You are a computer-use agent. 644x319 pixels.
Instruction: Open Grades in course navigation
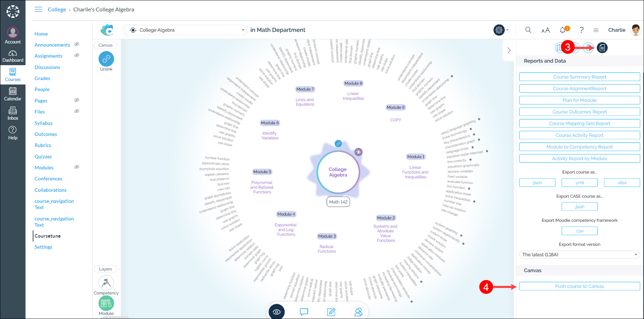42,78
